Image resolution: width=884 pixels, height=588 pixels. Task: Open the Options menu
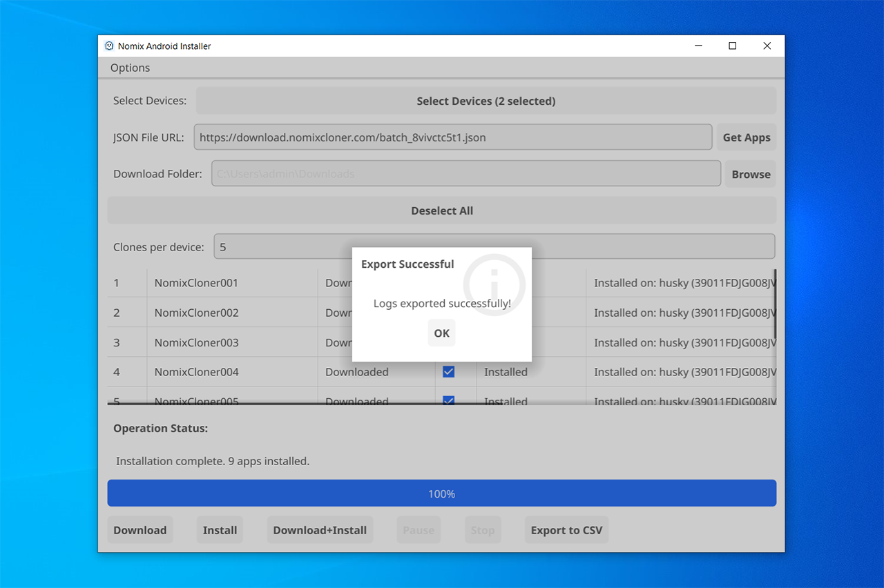point(130,68)
